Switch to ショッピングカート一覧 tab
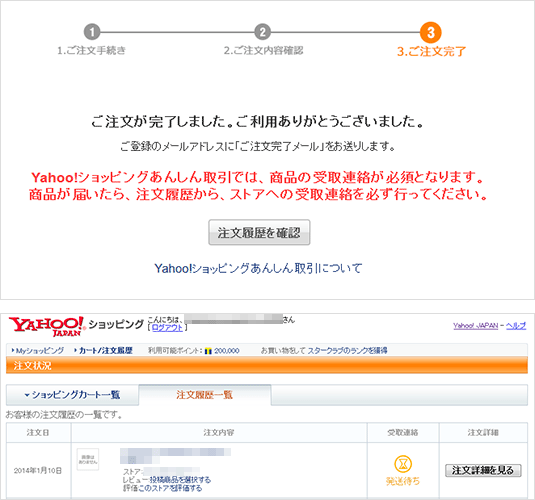535x500 pixels. click(72, 395)
